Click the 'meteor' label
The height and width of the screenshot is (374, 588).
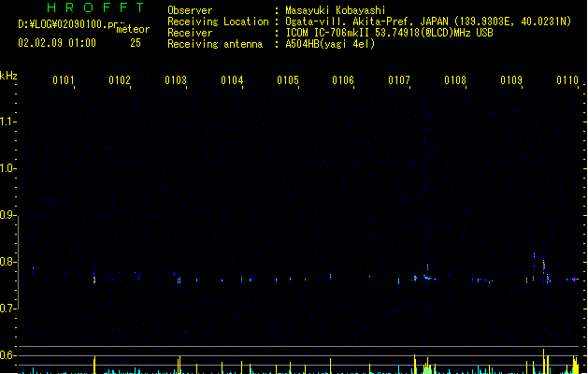pos(133,29)
